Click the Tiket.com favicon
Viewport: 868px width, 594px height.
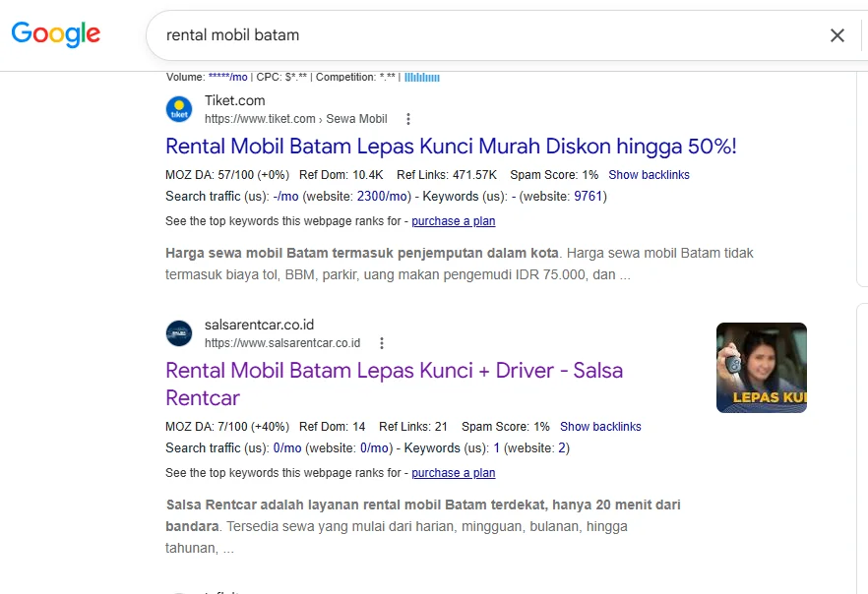[x=179, y=109]
